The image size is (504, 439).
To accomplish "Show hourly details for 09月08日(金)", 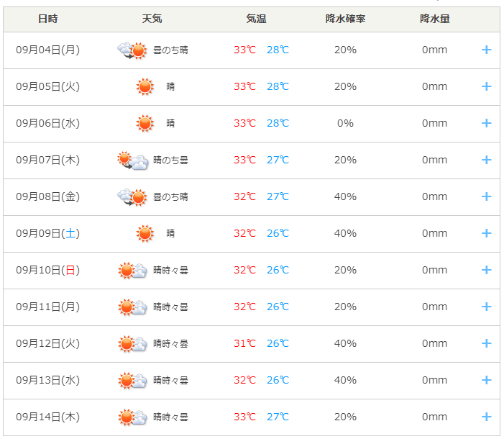I will coord(486,196).
